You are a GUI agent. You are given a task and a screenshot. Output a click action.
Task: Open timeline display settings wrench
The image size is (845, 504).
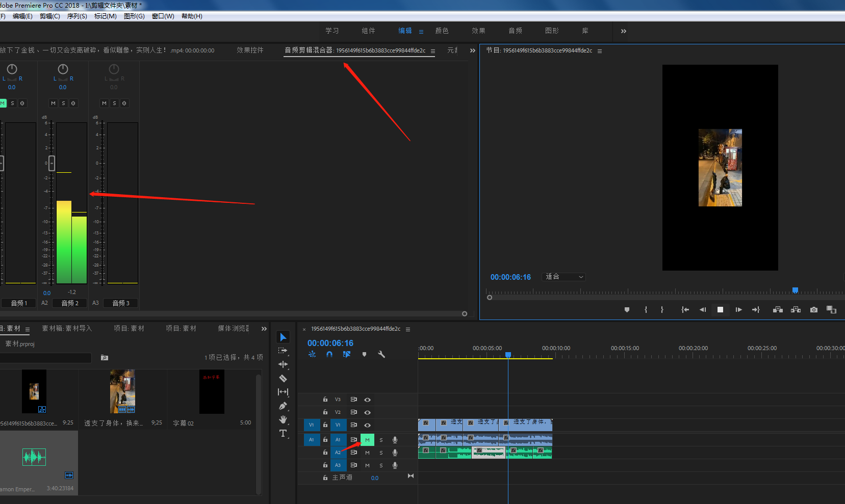click(381, 354)
